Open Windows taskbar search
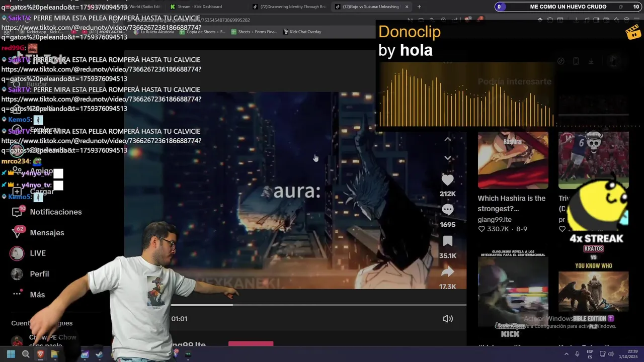This screenshot has width=644, height=362. pyautogui.click(x=26, y=354)
